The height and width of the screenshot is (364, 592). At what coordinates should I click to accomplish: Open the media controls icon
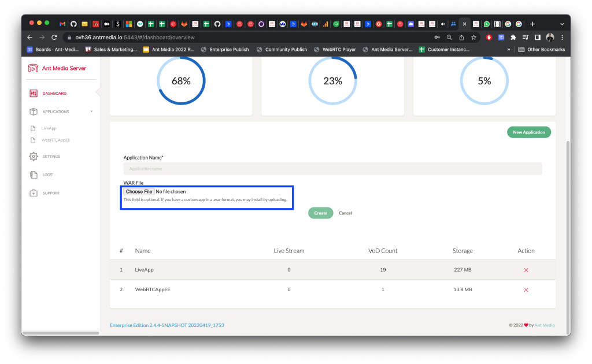(x=525, y=38)
